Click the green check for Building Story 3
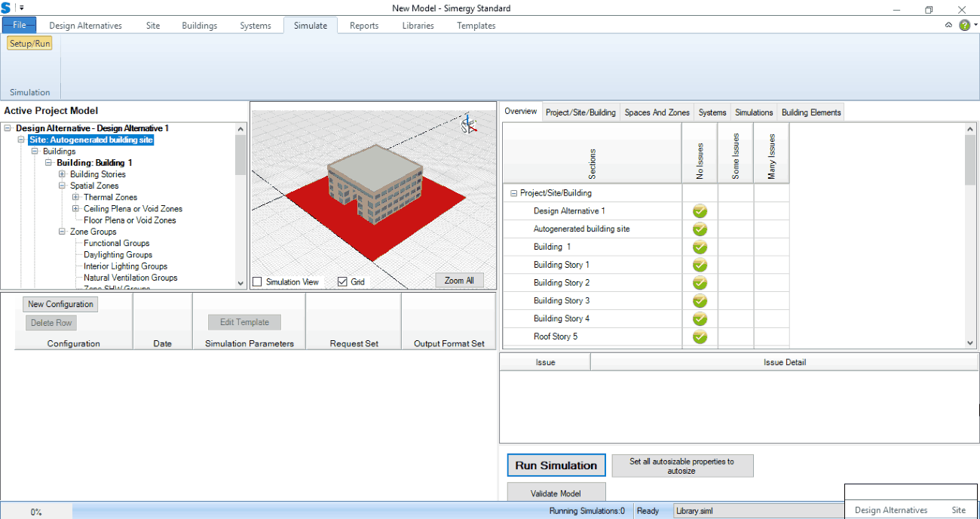This screenshot has width=980, height=519. [700, 301]
